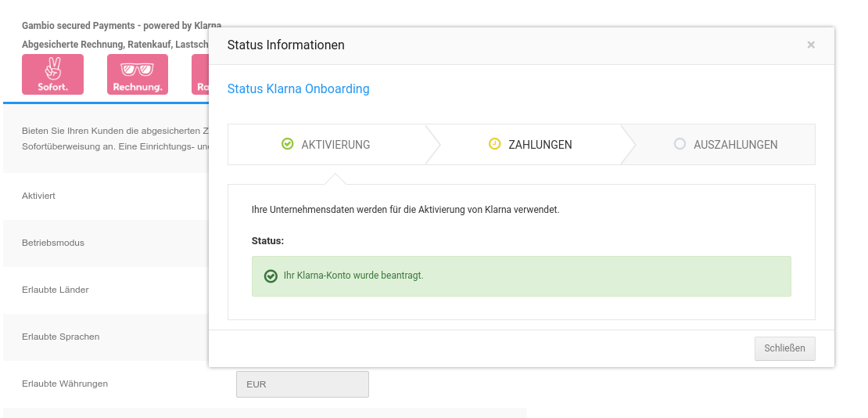Open the AKTIVIERUNG step tab
This screenshot has height=418, width=868.
click(327, 145)
